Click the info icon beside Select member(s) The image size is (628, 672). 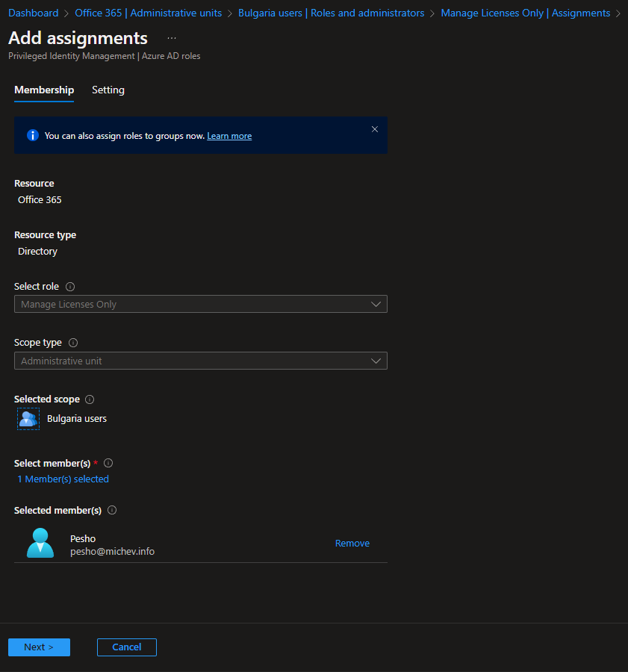[x=108, y=463]
